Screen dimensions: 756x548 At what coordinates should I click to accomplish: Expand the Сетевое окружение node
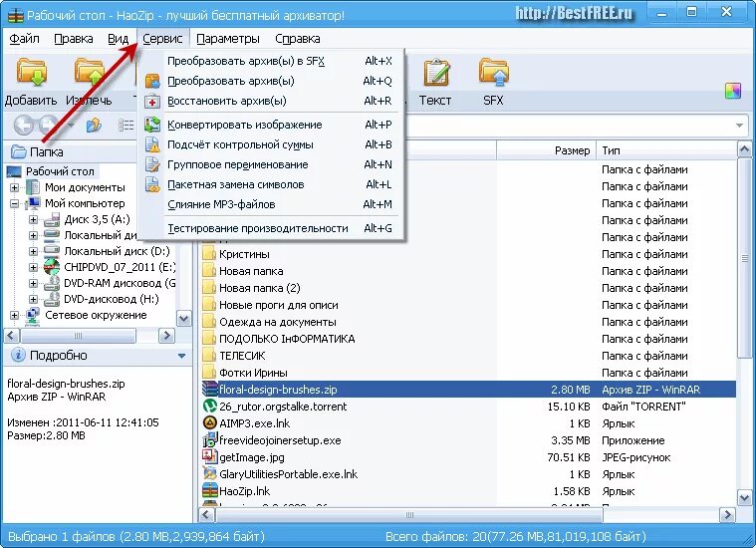[x=15, y=315]
